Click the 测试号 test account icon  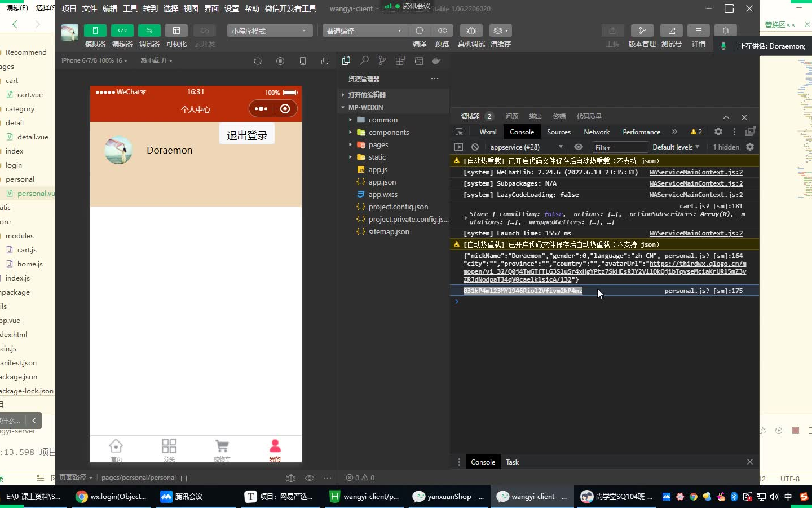coord(672,30)
